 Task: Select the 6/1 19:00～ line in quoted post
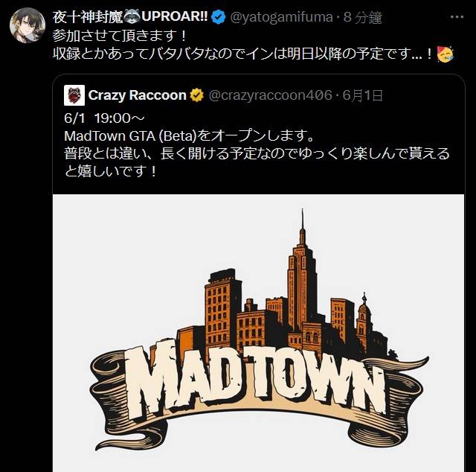click(105, 118)
